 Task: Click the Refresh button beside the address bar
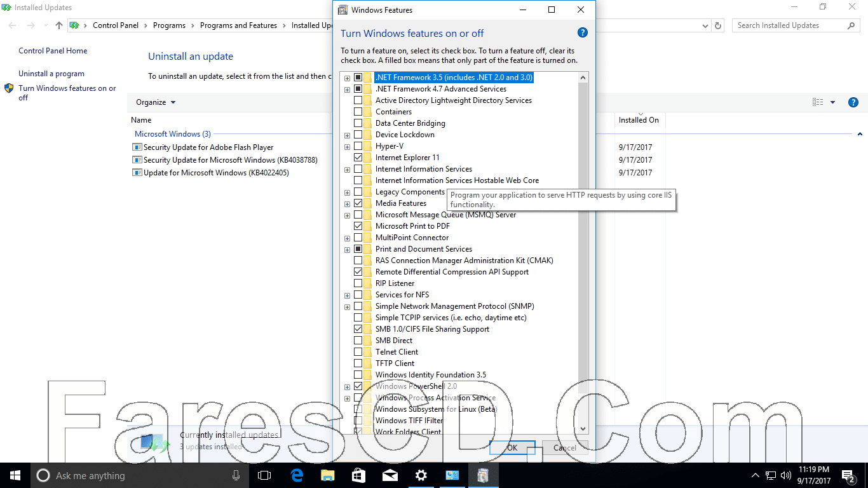(719, 25)
